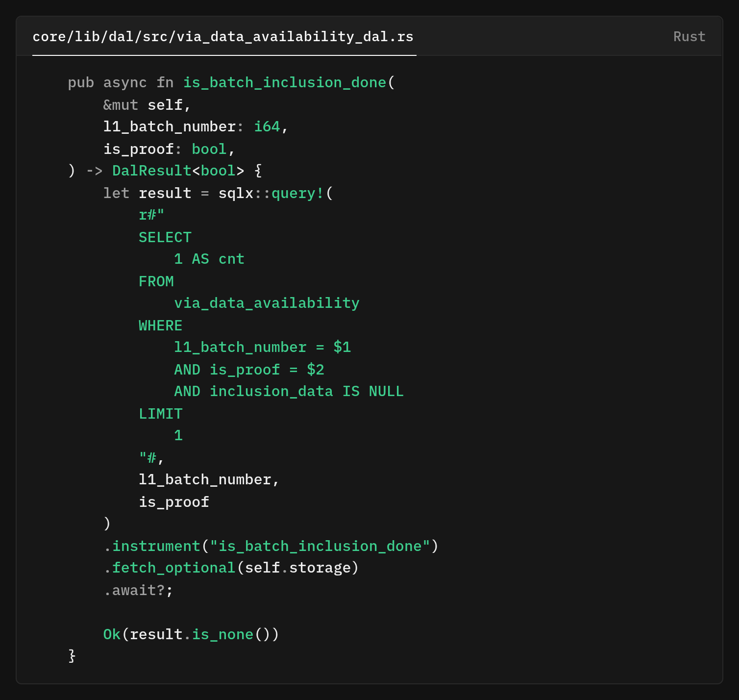Image resolution: width=739 pixels, height=700 pixels.
Task: Click the 'AND is_proof = $2' condition
Action: 249,370
